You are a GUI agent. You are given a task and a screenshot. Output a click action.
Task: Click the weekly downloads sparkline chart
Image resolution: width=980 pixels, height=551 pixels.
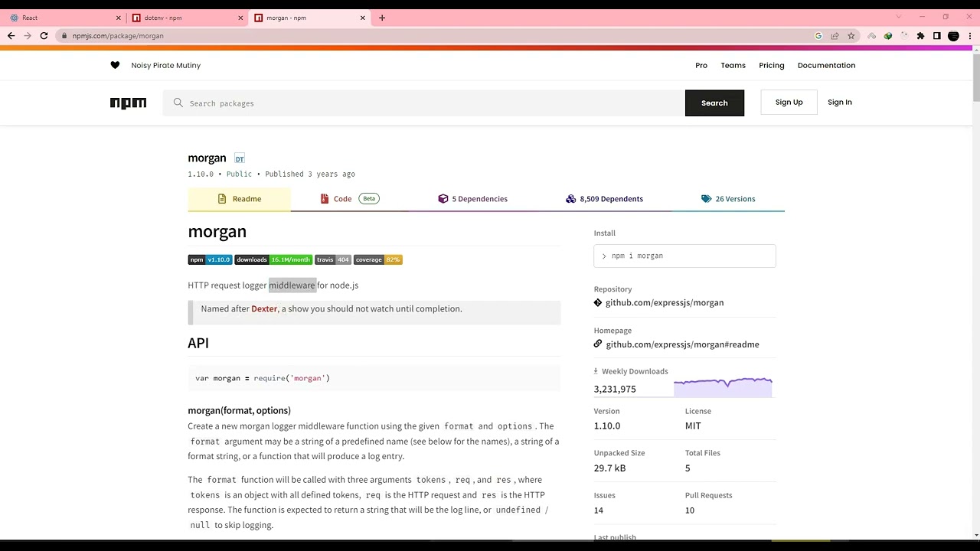click(x=723, y=386)
